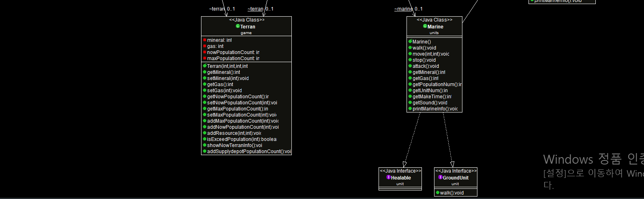
Task: Select the getMineral():int method in Marine
Action: point(429,72)
